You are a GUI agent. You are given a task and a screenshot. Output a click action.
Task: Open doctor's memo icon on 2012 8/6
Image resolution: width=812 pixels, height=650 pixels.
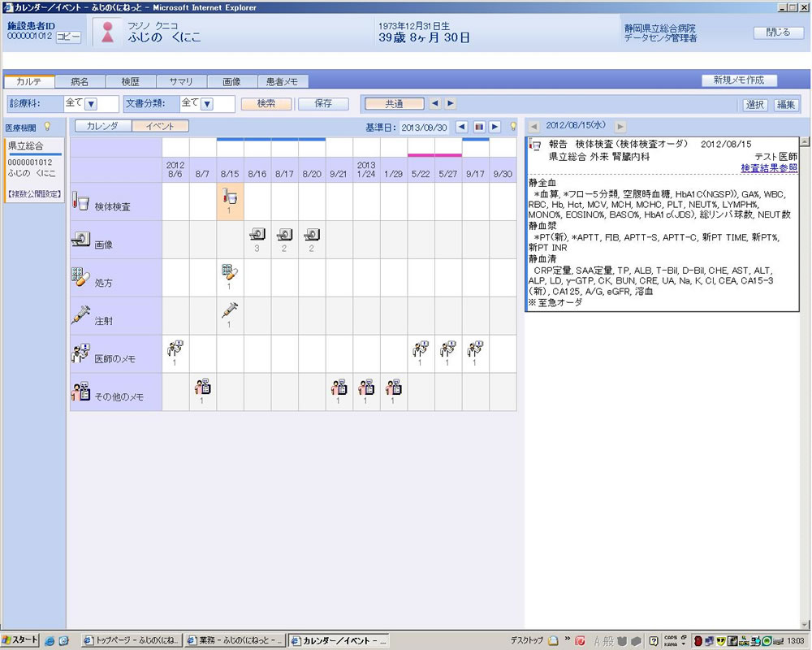pyautogui.click(x=175, y=350)
